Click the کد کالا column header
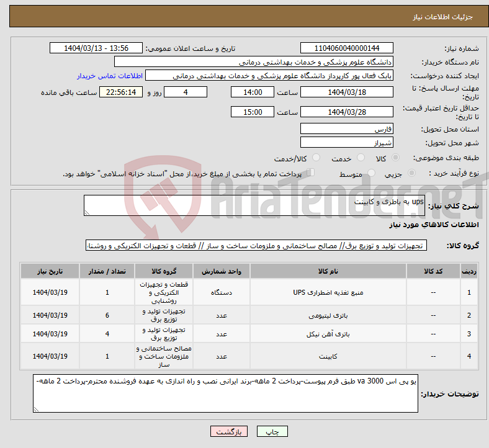 click(433, 271)
